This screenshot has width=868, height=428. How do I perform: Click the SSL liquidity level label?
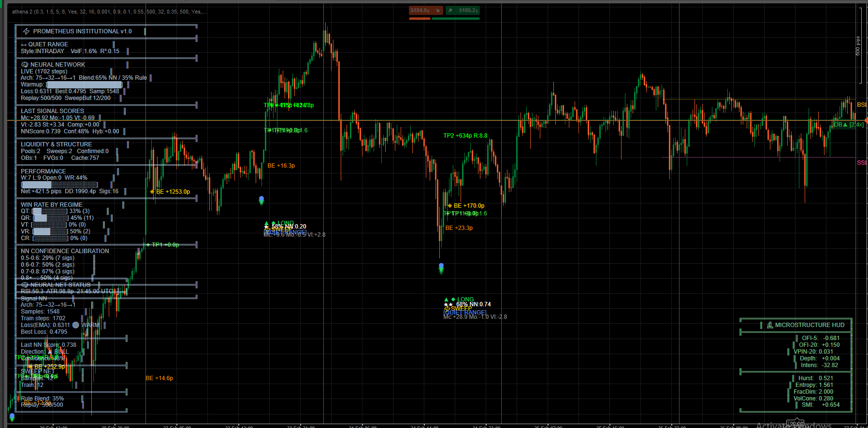[861, 163]
